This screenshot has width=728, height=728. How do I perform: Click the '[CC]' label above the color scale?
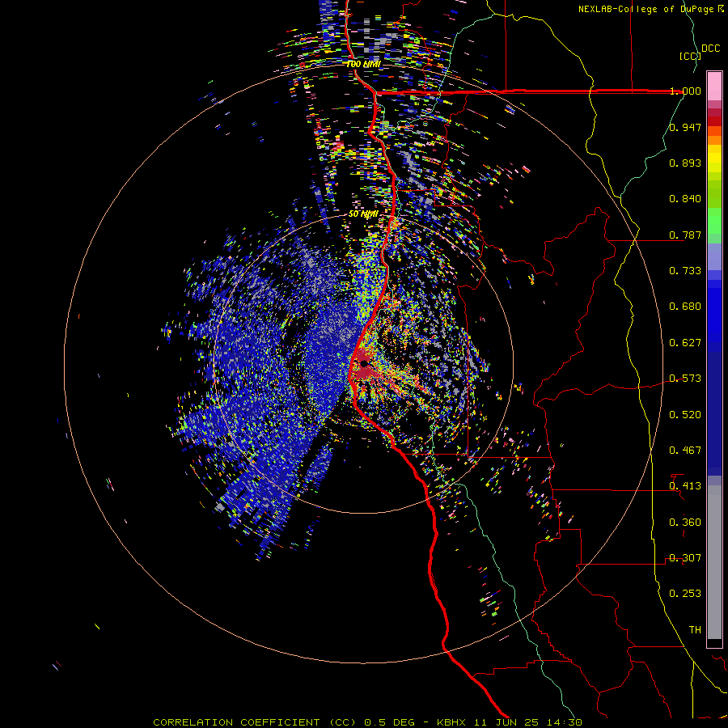(x=690, y=56)
